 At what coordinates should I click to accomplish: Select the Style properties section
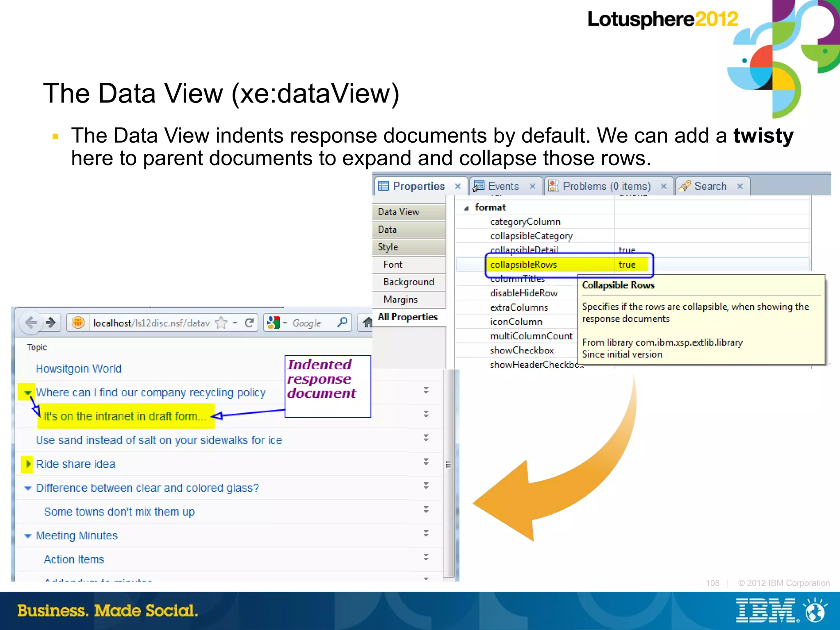409,247
